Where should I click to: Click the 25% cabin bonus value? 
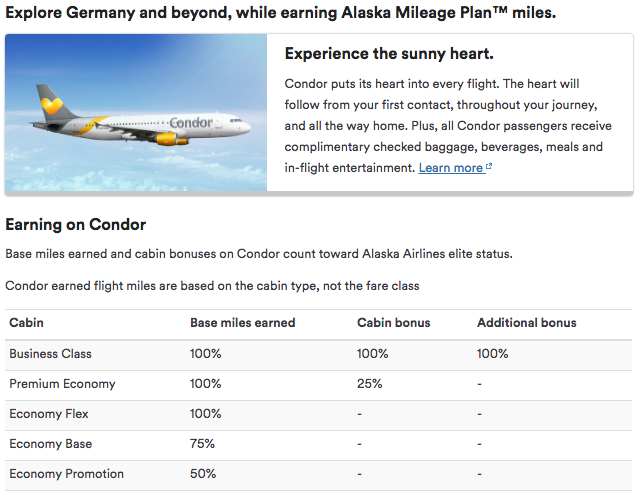click(369, 384)
